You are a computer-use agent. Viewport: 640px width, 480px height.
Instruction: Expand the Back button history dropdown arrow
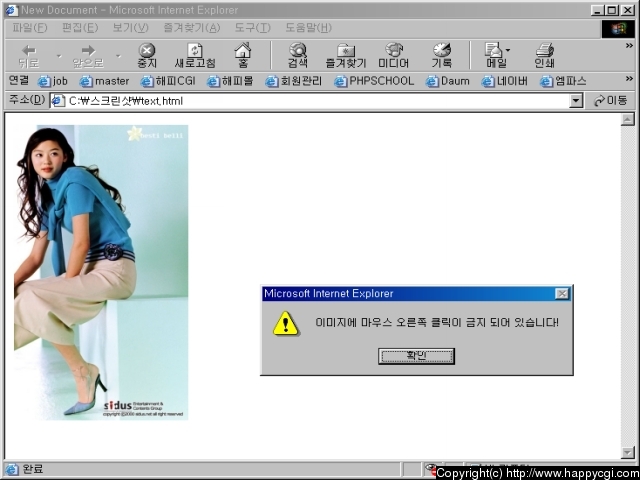point(59,56)
